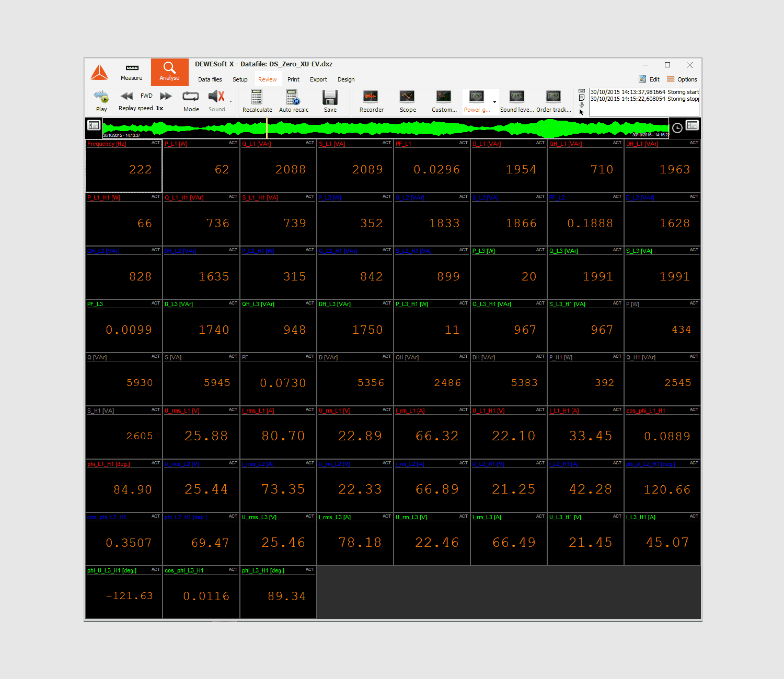Viewport: 784px width, 679px height.
Task: Select the 'Storing started' event log entry
Action: coord(644,92)
